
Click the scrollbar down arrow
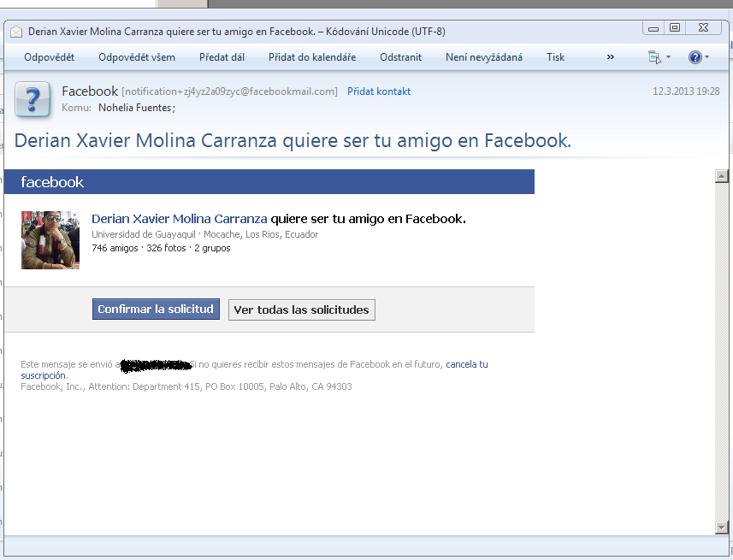[721, 528]
